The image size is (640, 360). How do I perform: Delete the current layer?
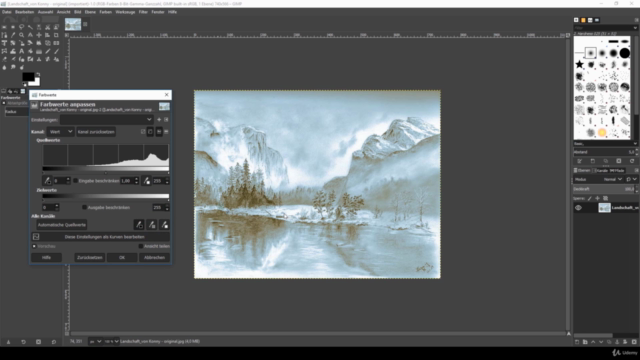tap(634, 342)
